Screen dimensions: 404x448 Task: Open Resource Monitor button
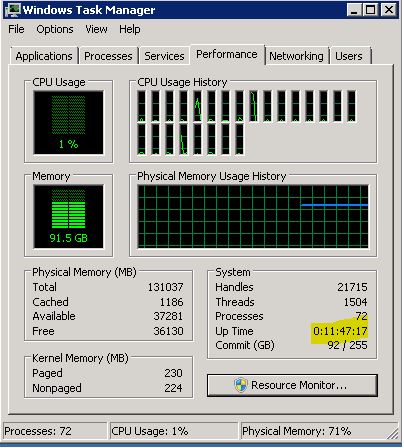click(x=292, y=385)
